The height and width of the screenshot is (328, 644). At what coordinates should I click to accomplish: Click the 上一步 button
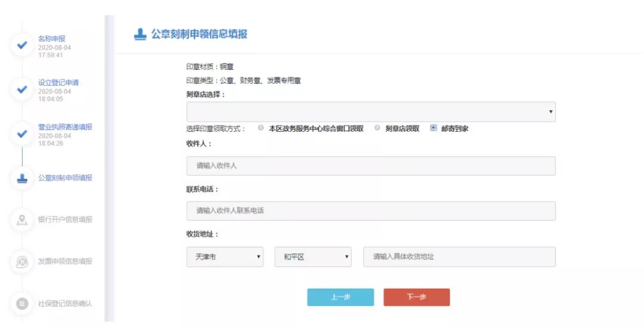pos(340,297)
